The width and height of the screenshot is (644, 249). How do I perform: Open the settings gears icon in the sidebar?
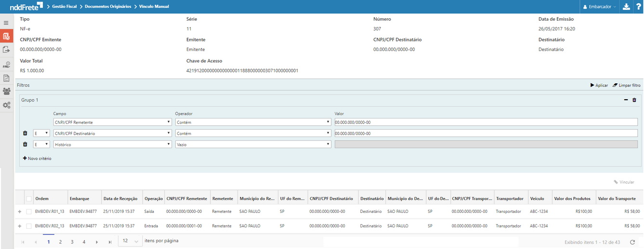tap(7, 105)
